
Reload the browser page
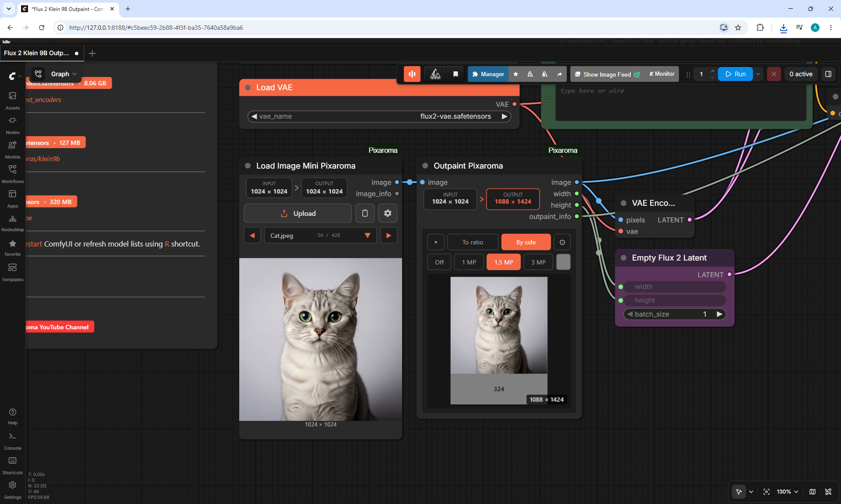(42, 28)
